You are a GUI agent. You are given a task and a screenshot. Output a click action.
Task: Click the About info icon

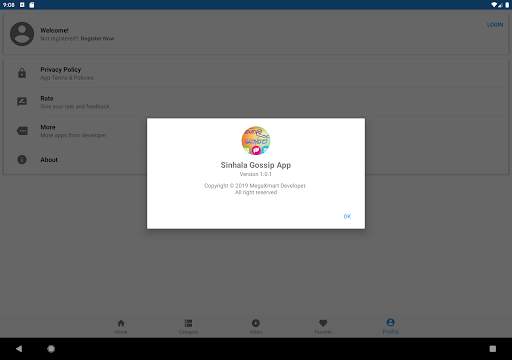(22, 160)
